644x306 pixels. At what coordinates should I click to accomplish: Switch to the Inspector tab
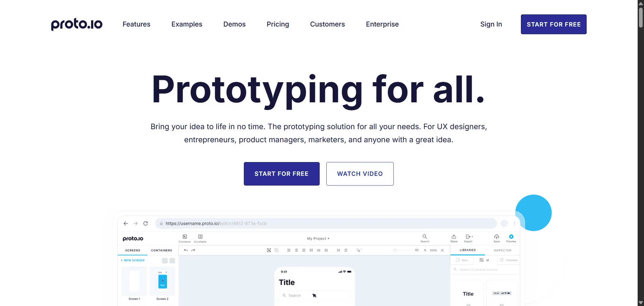(x=502, y=250)
